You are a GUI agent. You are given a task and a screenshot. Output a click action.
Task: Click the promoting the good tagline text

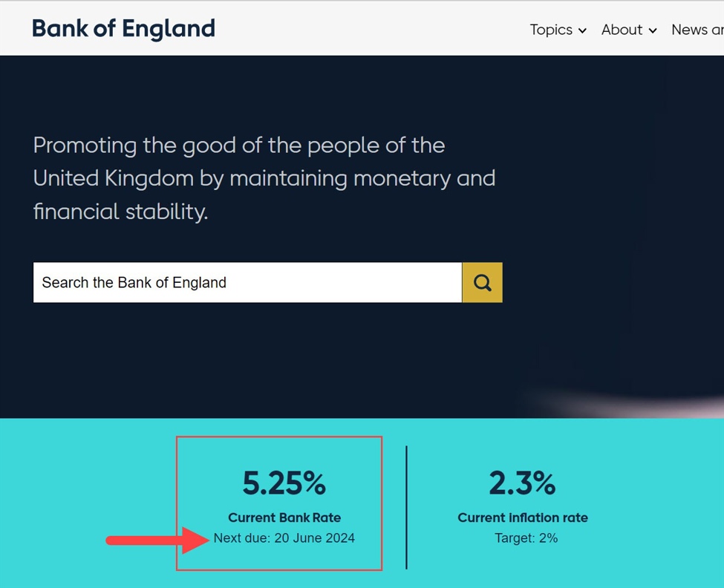click(x=264, y=178)
